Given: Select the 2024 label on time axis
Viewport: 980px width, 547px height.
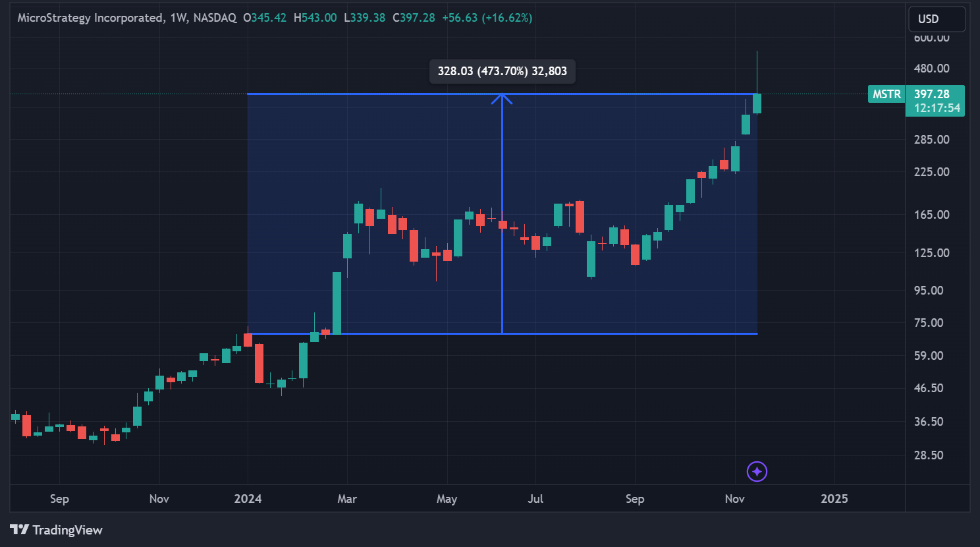Looking at the screenshot, I should (x=248, y=499).
